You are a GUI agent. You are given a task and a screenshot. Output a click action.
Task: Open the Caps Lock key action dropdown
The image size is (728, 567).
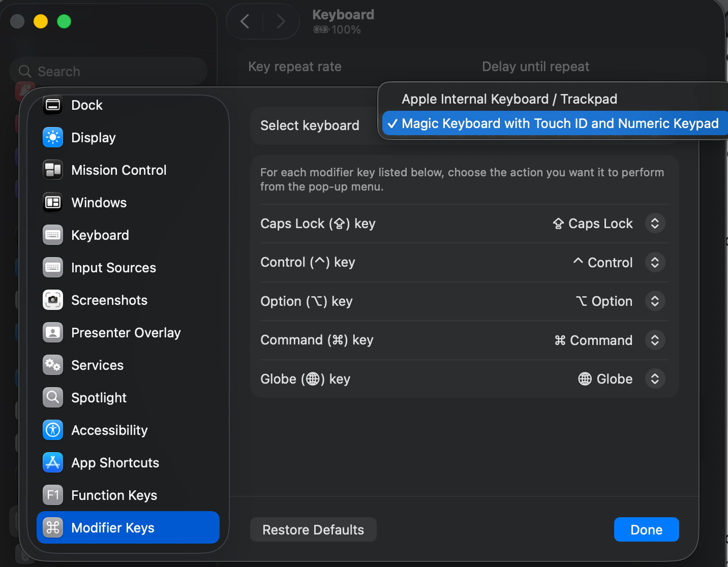[x=655, y=224]
